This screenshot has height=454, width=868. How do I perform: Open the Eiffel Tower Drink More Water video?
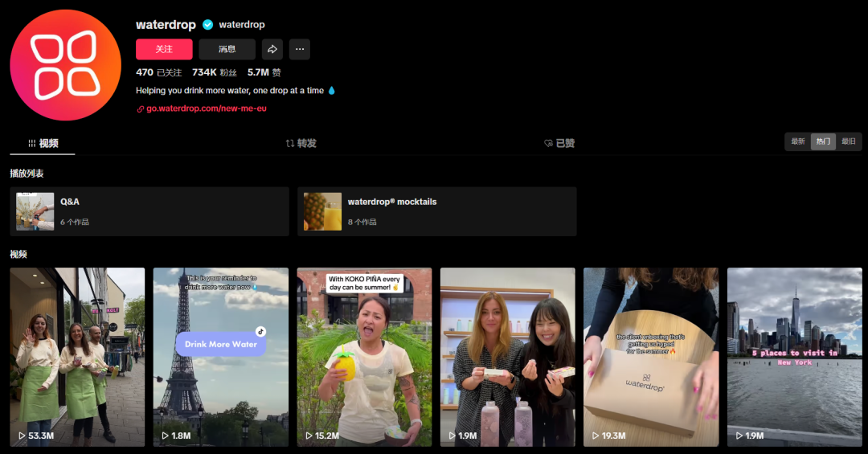[221, 357]
